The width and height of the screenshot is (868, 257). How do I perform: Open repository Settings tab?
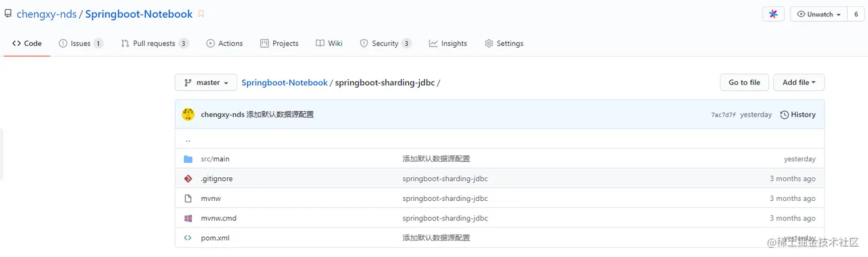coord(504,44)
